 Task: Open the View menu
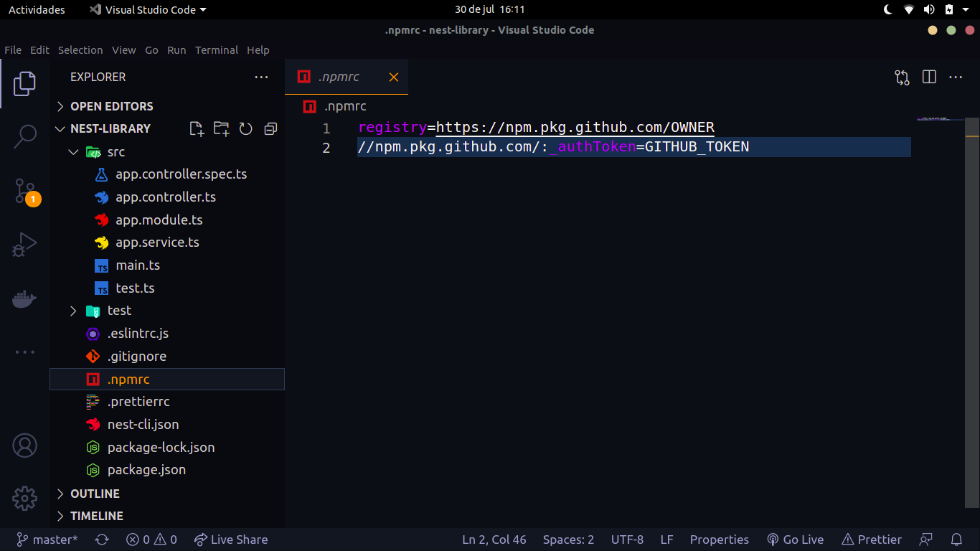click(123, 50)
